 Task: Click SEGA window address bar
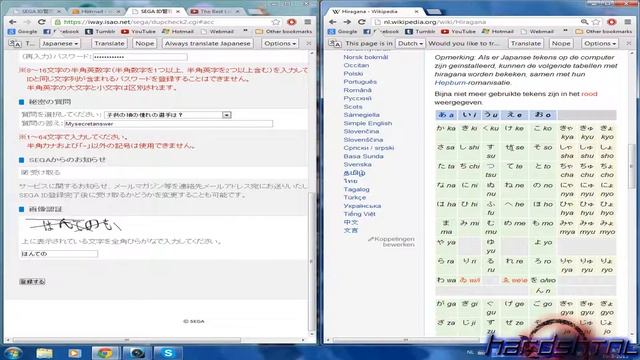click(162, 22)
